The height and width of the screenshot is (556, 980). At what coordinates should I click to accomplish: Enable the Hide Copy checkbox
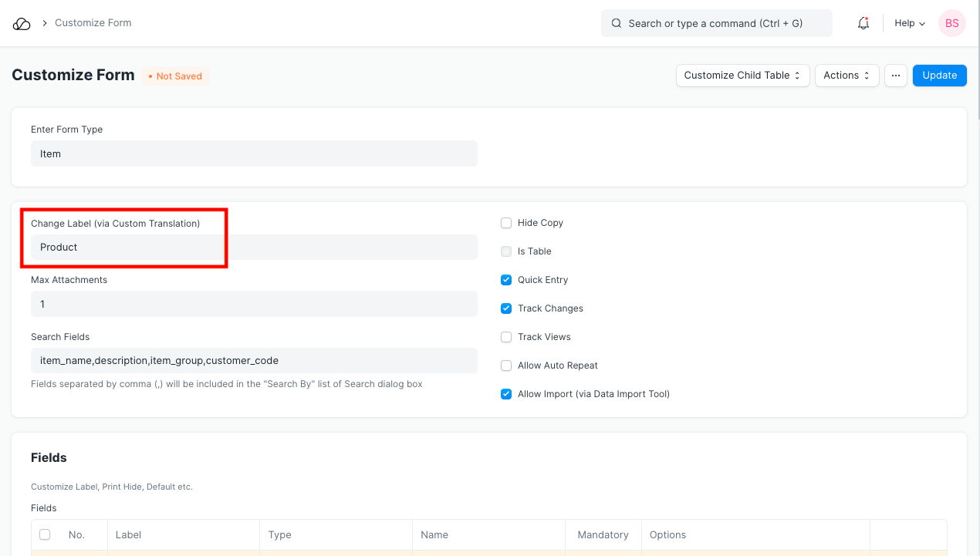pyautogui.click(x=506, y=223)
